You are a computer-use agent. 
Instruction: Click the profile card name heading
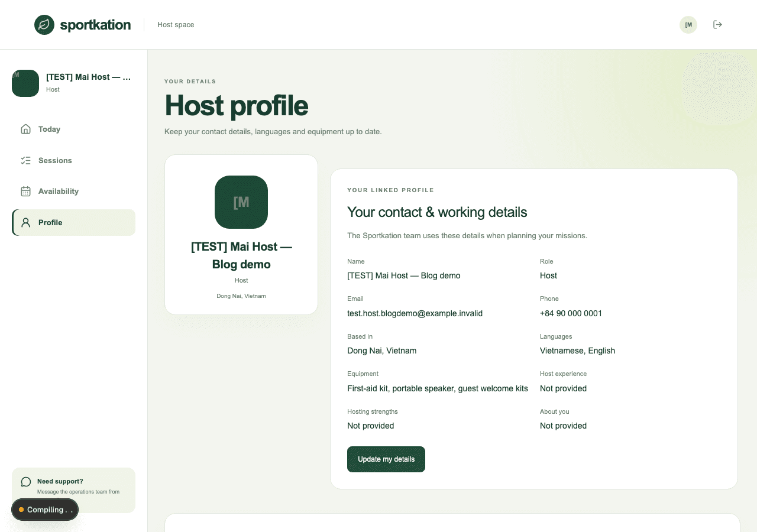tap(241, 255)
